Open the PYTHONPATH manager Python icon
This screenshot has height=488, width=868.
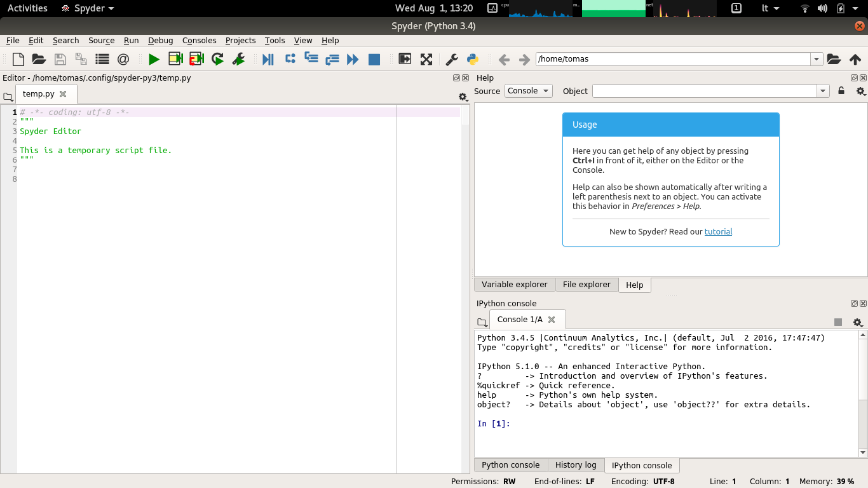473,59
